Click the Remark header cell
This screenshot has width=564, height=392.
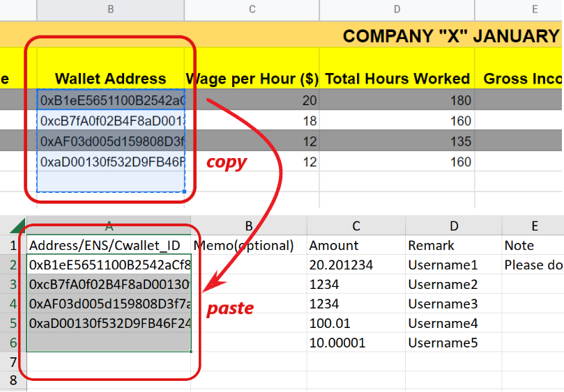(454, 245)
